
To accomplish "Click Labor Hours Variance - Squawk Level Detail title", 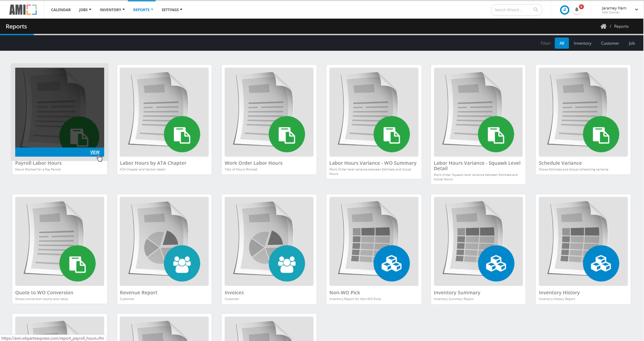I will tap(477, 166).
